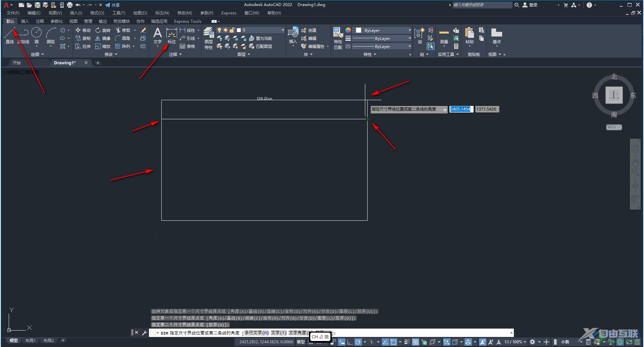Open 图层特性 layer properties manager

(x=209, y=38)
